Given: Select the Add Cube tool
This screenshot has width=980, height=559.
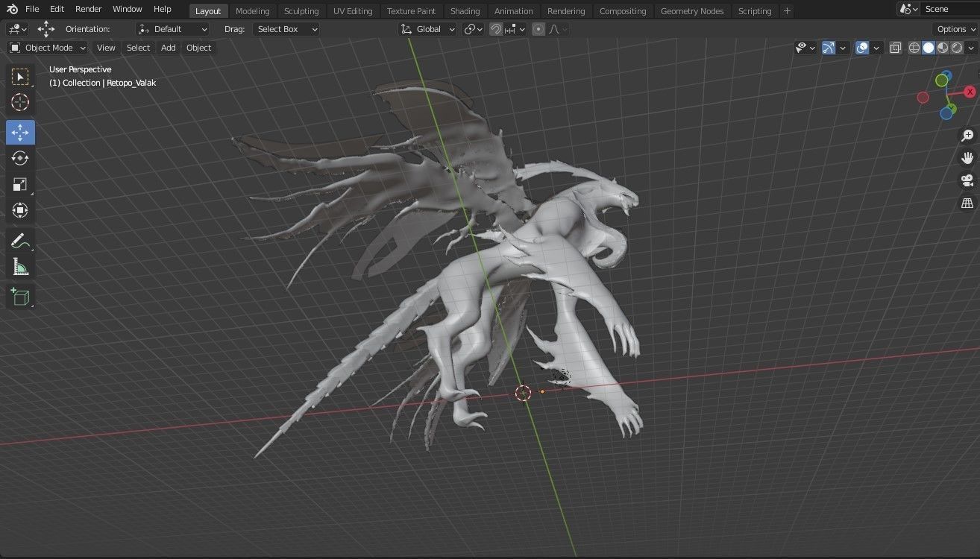Looking at the screenshot, I should point(20,297).
